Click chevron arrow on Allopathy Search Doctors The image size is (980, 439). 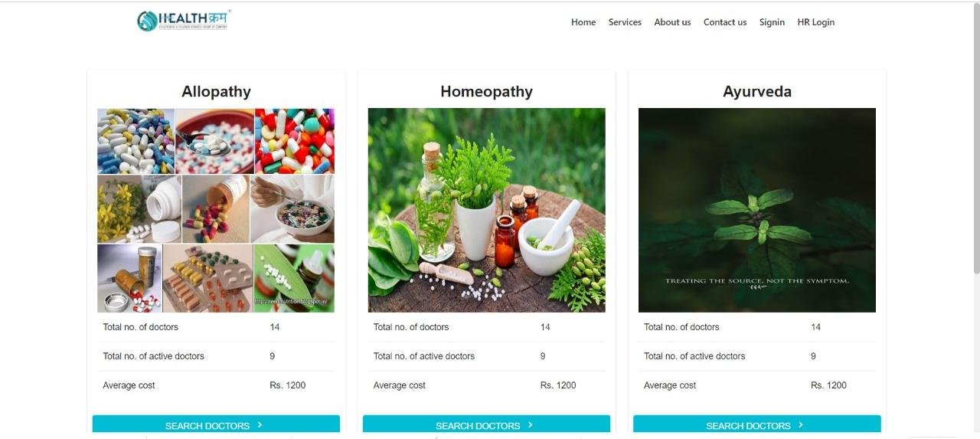click(260, 424)
